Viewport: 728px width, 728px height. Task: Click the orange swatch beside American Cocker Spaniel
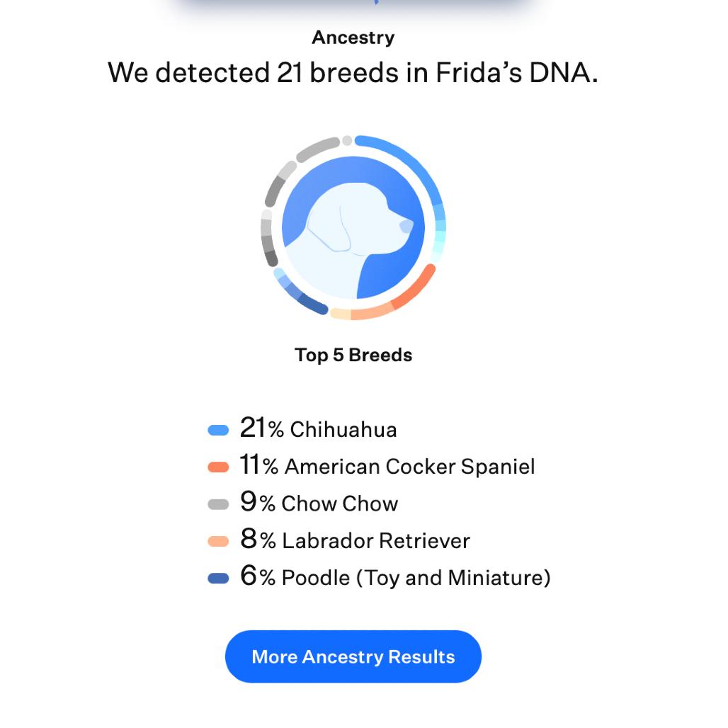pyautogui.click(x=218, y=467)
